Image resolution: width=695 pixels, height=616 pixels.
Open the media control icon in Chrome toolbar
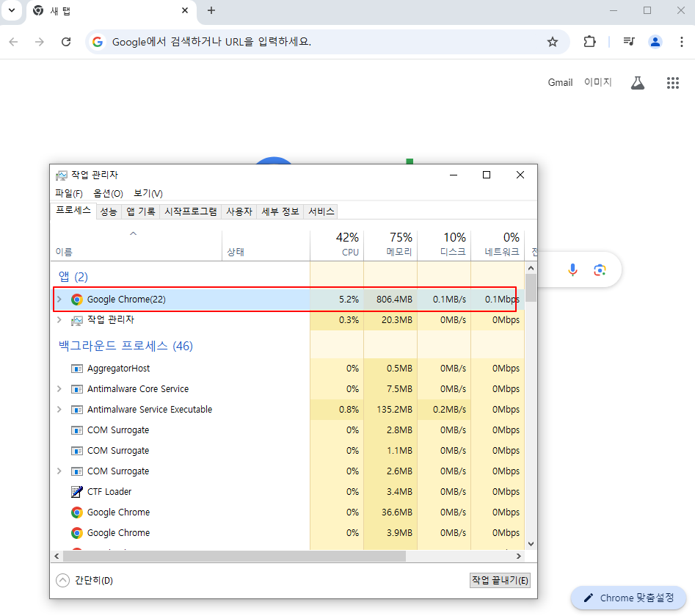point(629,42)
